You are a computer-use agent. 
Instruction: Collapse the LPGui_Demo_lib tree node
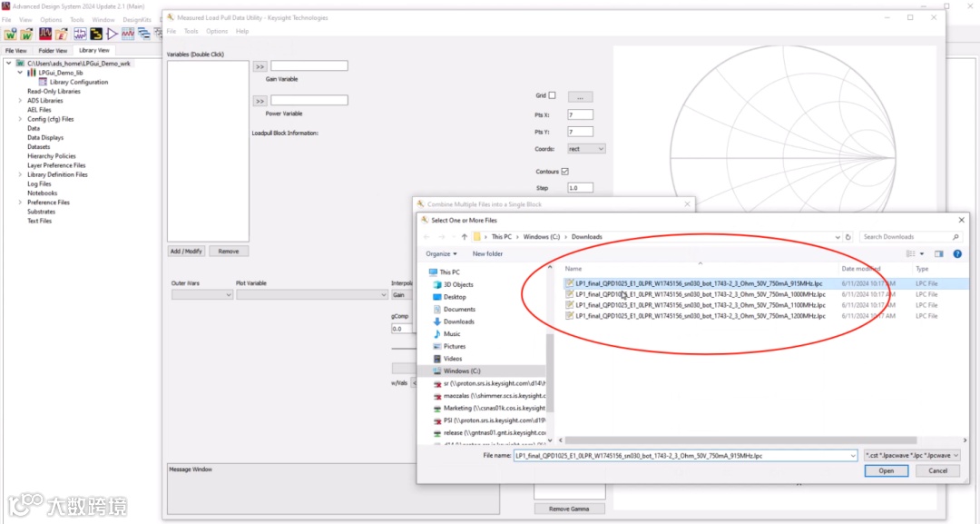(x=20, y=73)
